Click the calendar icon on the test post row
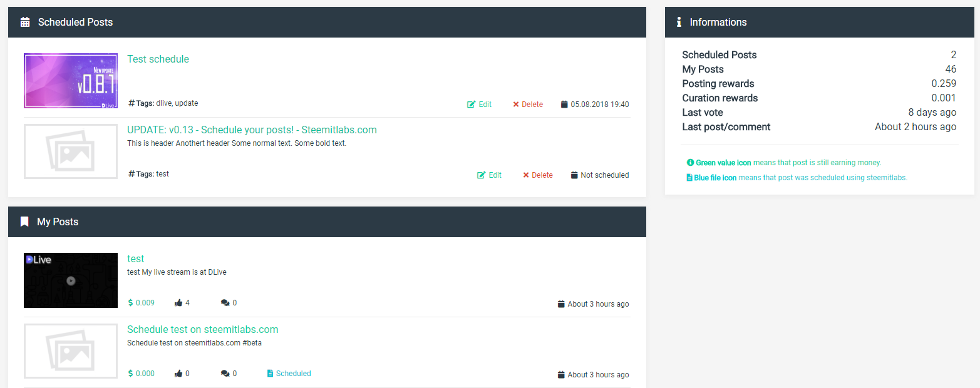This screenshot has height=388, width=980. point(561,304)
